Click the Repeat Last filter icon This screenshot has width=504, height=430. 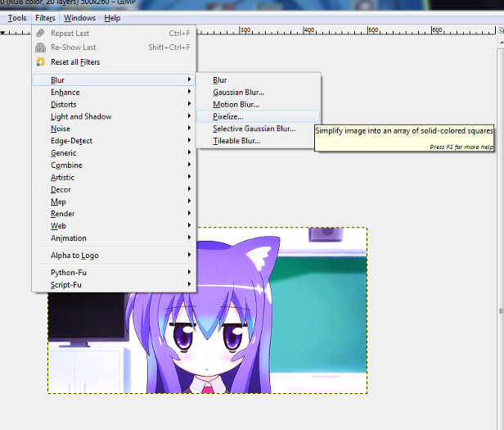coord(40,33)
